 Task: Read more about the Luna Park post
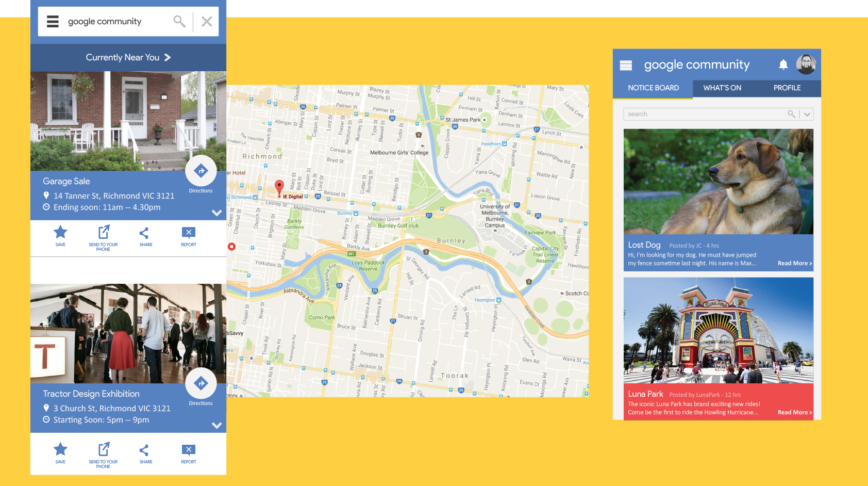coord(795,413)
